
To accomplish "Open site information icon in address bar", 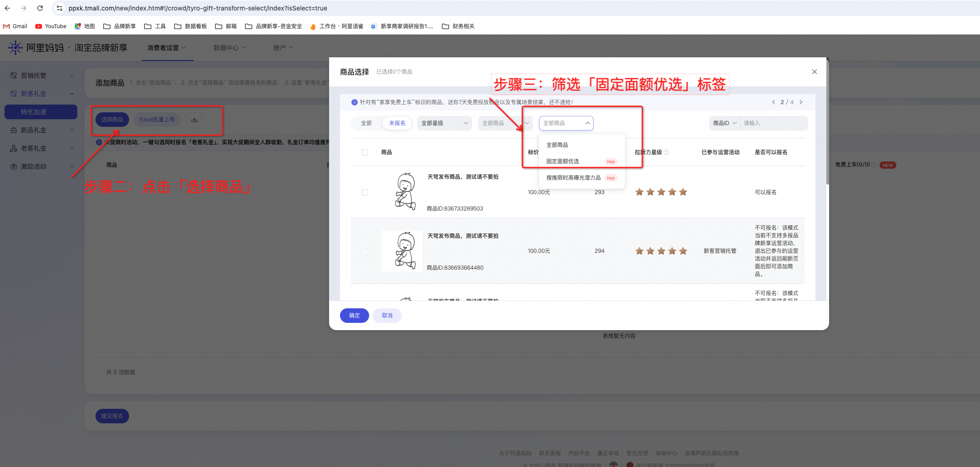I will pos(60,8).
